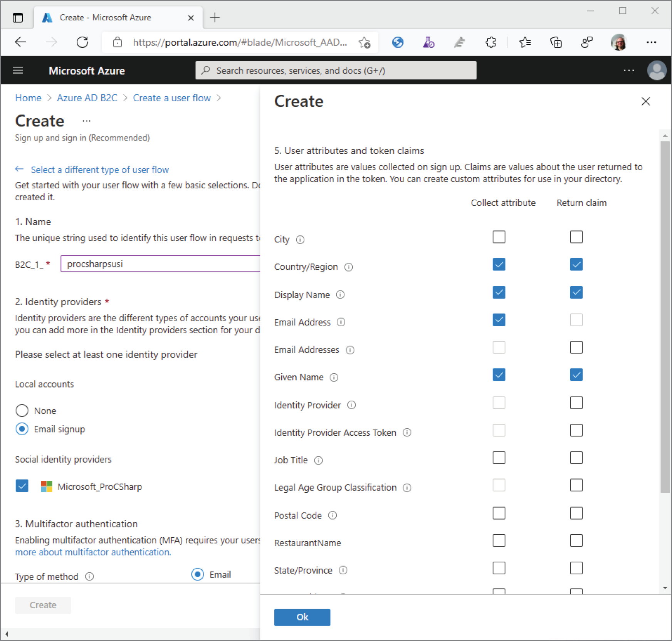Click the ellipsis next to the Create heading

click(x=86, y=121)
